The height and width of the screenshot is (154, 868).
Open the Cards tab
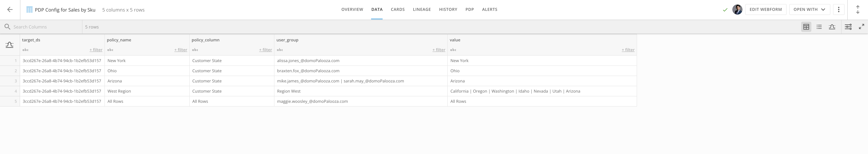pyautogui.click(x=398, y=9)
